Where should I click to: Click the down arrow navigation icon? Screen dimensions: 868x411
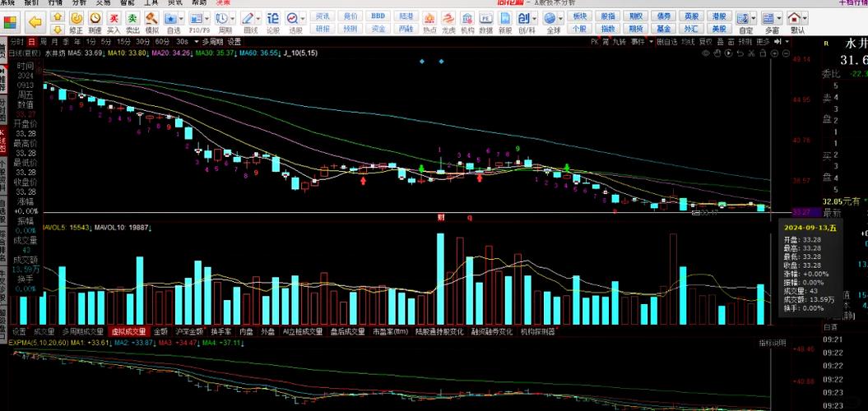[x=58, y=28]
